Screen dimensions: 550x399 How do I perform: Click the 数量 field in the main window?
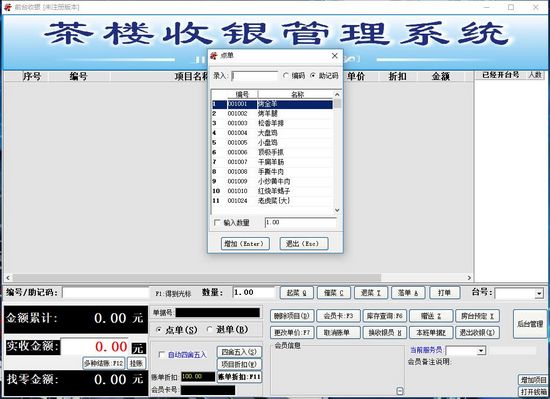[254, 292]
